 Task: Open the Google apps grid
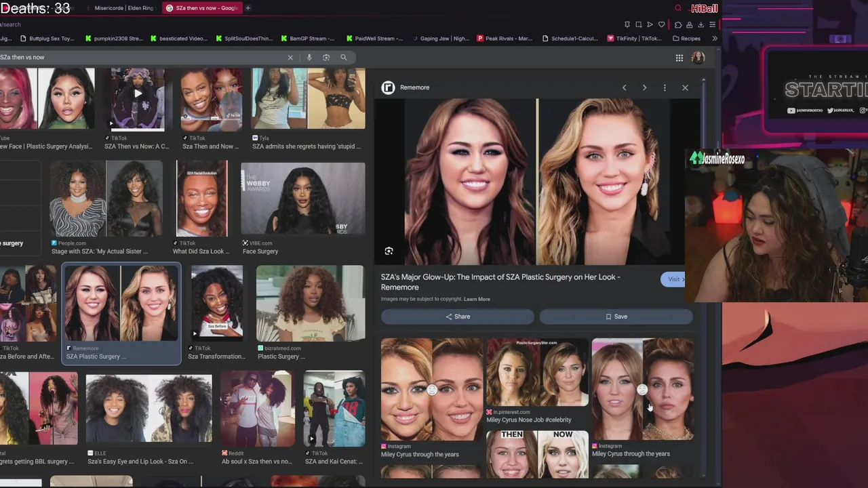679,58
